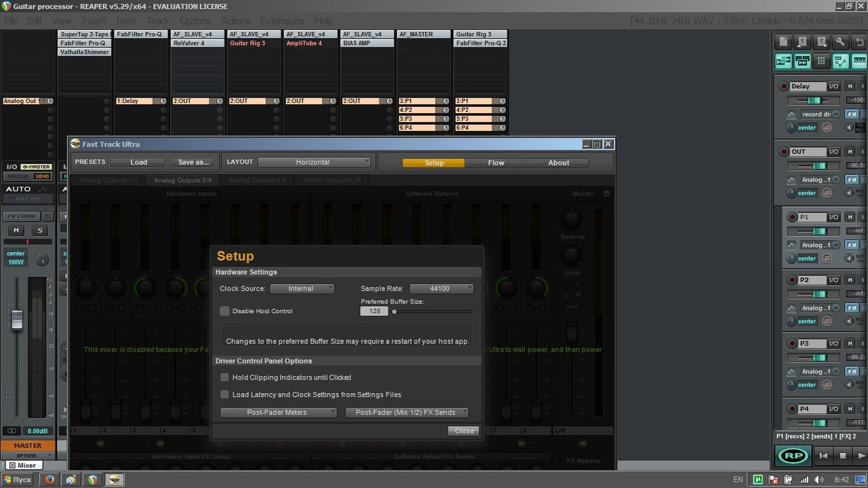Switch to the Flow tab

coord(496,163)
